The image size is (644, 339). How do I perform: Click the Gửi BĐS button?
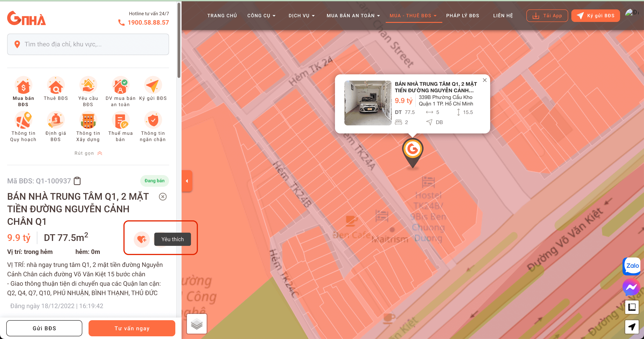coord(44,328)
